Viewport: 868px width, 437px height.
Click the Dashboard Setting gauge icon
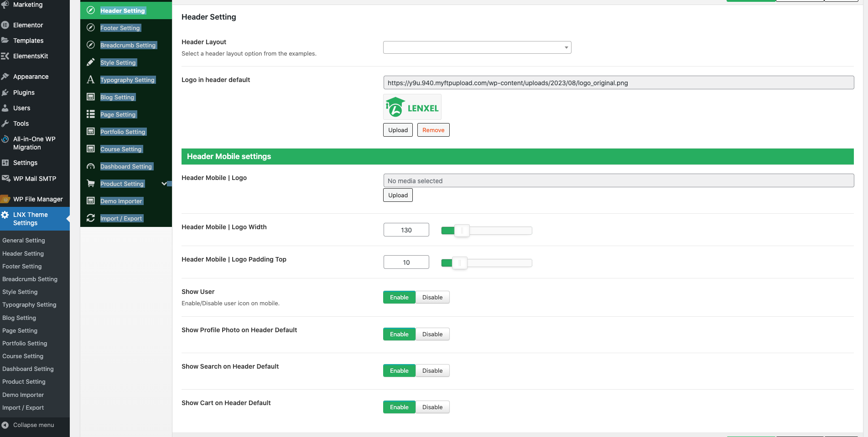click(x=91, y=166)
